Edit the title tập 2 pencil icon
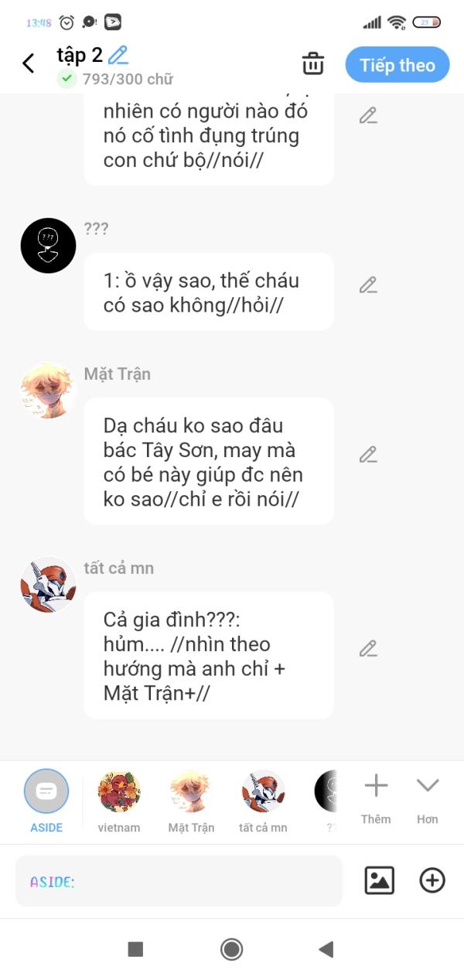Image resolution: width=464 pixels, height=980 pixels. coord(118,55)
